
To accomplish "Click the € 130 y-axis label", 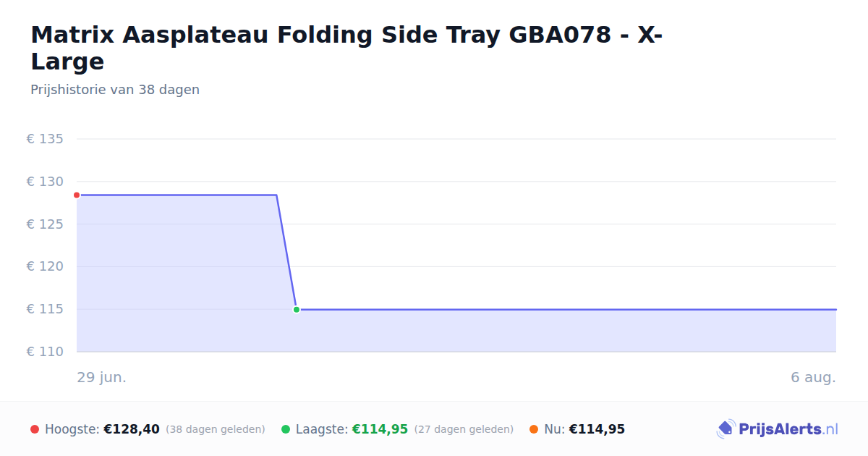I will [x=45, y=182].
